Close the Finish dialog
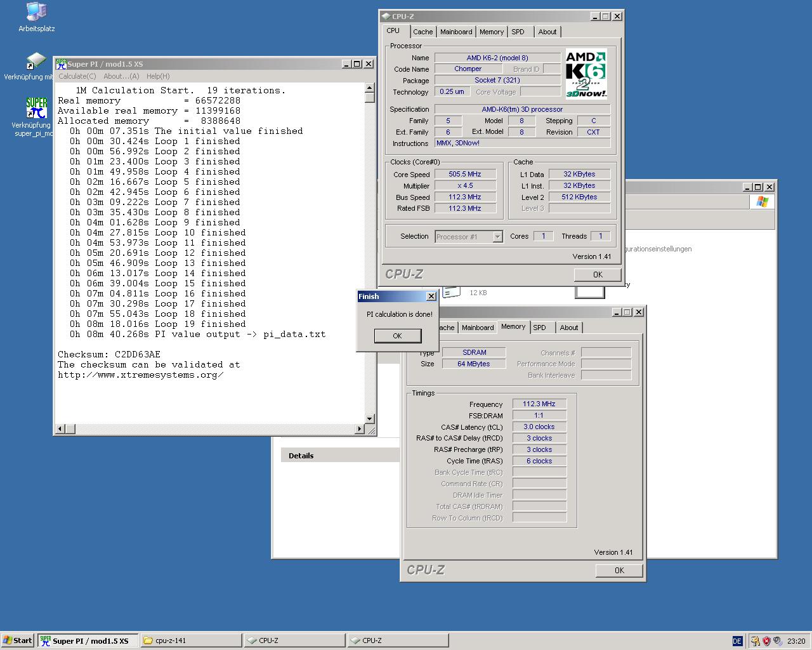The width and height of the screenshot is (812, 650). click(431, 296)
